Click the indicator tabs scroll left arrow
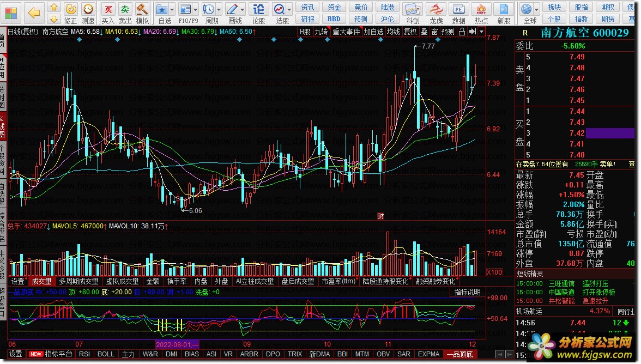The height and width of the screenshot is (364, 641). click(499, 354)
